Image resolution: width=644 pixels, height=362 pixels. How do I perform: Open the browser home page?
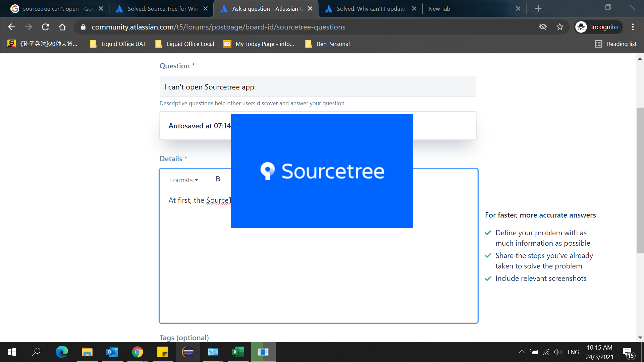pyautogui.click(x=62, y=27)
